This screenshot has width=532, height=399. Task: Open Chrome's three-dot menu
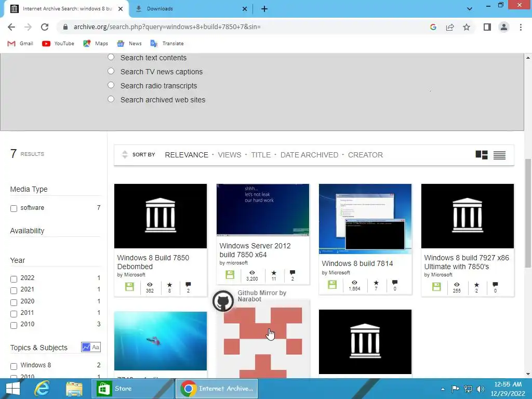[x=521, y=27]
